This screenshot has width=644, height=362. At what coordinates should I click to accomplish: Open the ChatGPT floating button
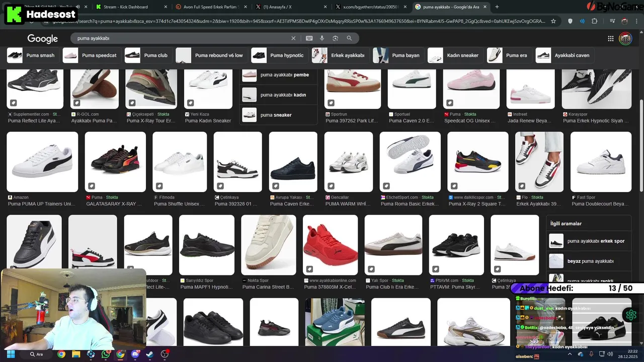(630, 315)
